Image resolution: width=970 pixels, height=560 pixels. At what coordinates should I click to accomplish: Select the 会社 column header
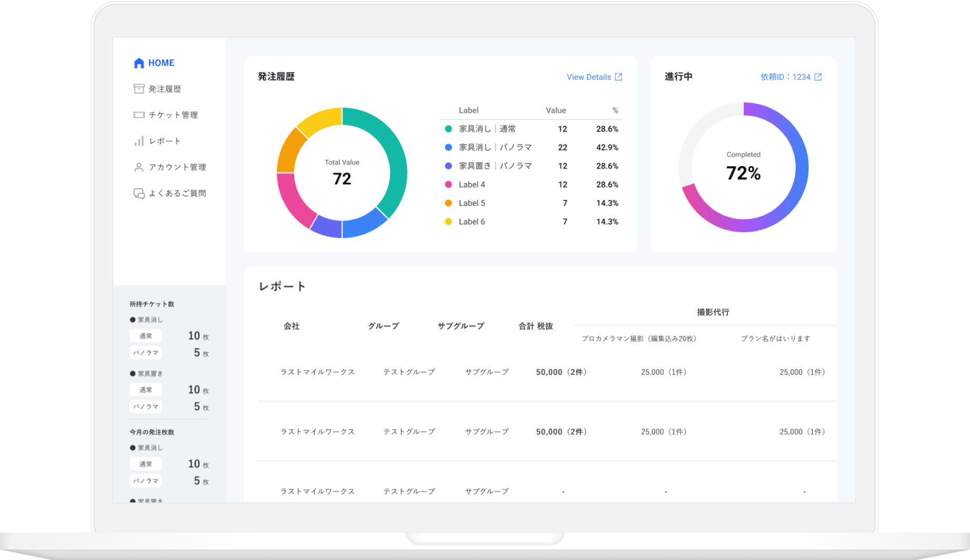(291, 326)
